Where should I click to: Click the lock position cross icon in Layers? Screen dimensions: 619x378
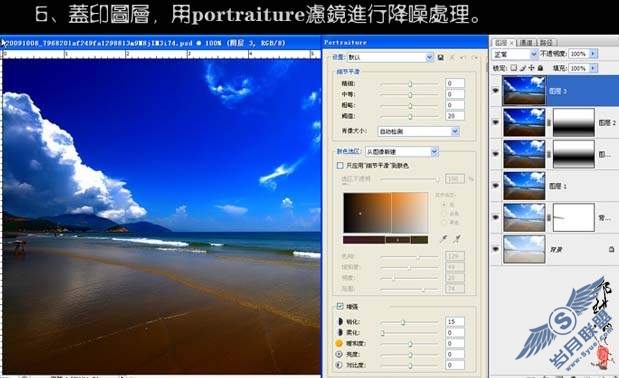[x=532, y=68]
